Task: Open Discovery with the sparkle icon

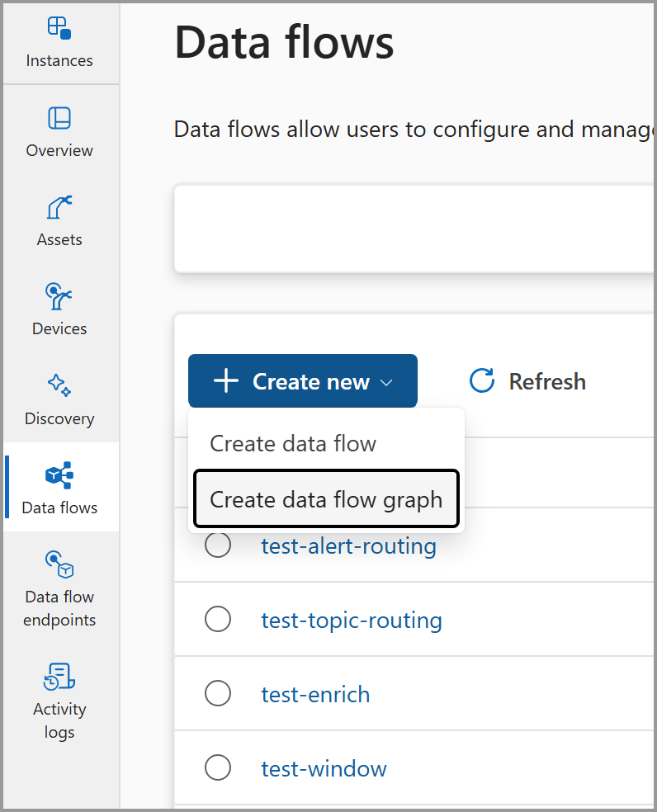Action: click(59, 385)
